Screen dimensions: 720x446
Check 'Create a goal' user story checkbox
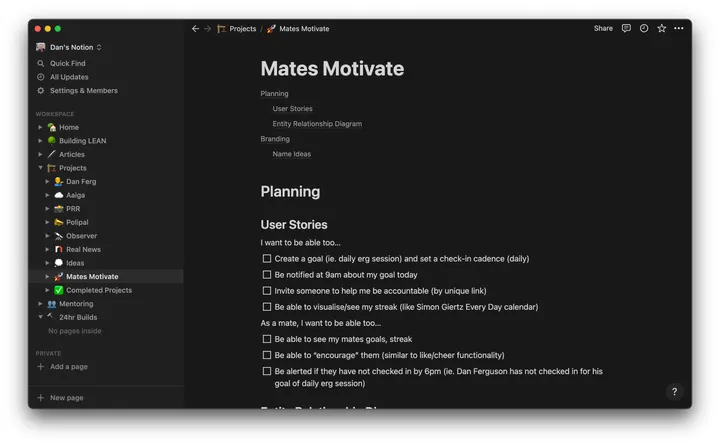[267, 259]
